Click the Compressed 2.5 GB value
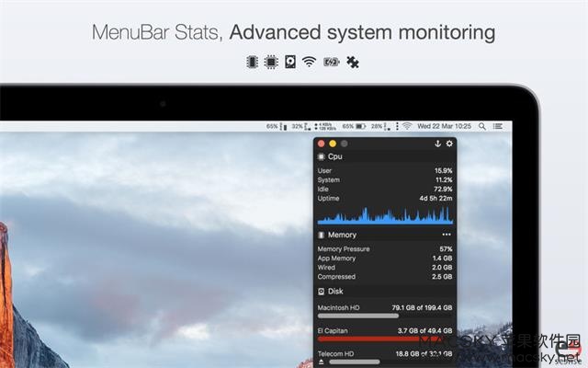The width and height of the screenshot is (588, 368). (x=442, y=277)
